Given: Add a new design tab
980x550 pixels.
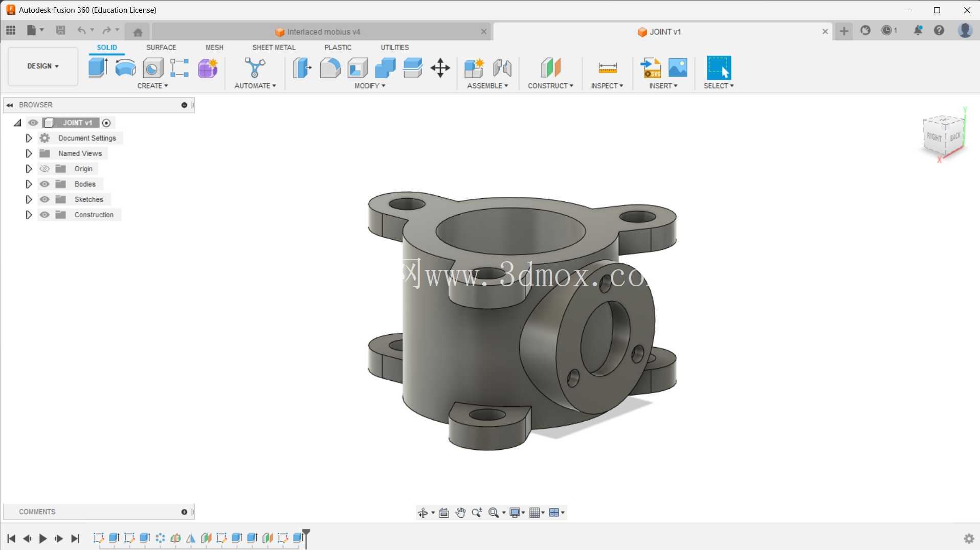Looking at the screenshot, I should (844, 31).
